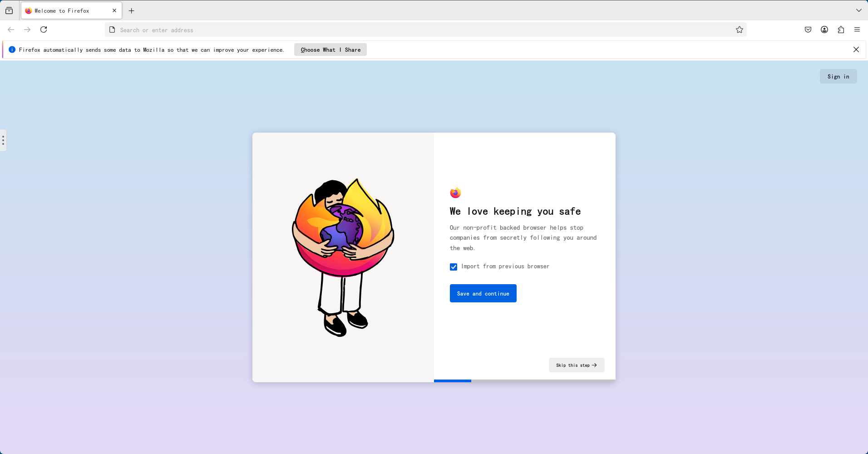Image resolution: width=868 pixels, height=454 pixels.
Task: Open the application hamburger menu
Action: (x=857, y=30)
